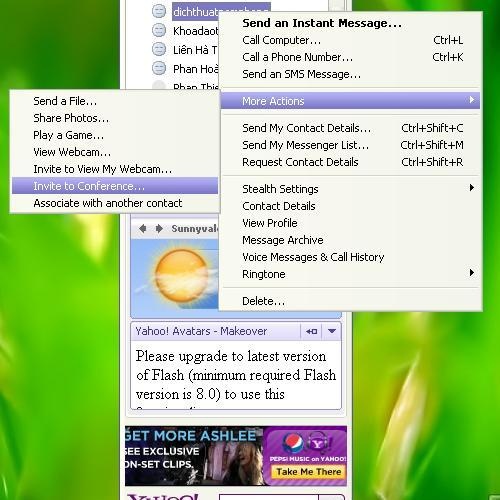Click the Get More Ashlee banner ad

pyautogui.click(x=195, y=456)
